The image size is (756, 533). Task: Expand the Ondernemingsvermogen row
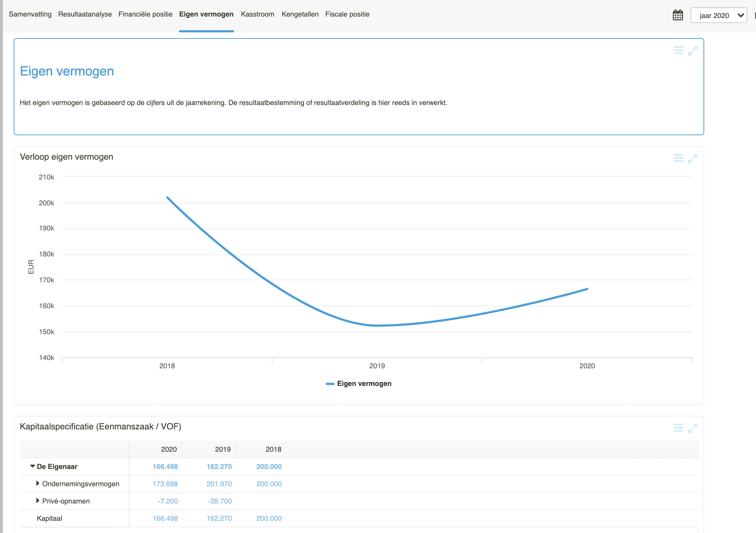click(x=38, y=483)
